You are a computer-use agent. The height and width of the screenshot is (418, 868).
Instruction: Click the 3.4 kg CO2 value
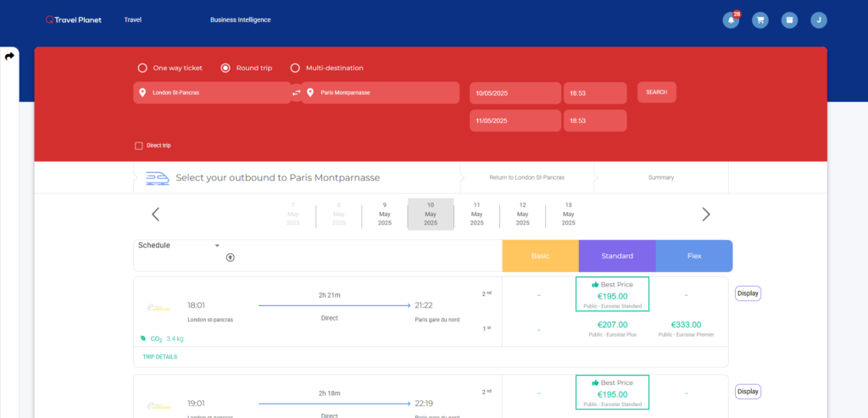175,338
